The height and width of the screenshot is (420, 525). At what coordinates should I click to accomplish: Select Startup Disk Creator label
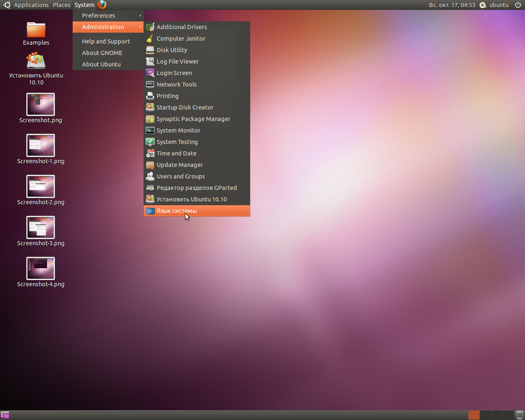click(x=185, y=107)
